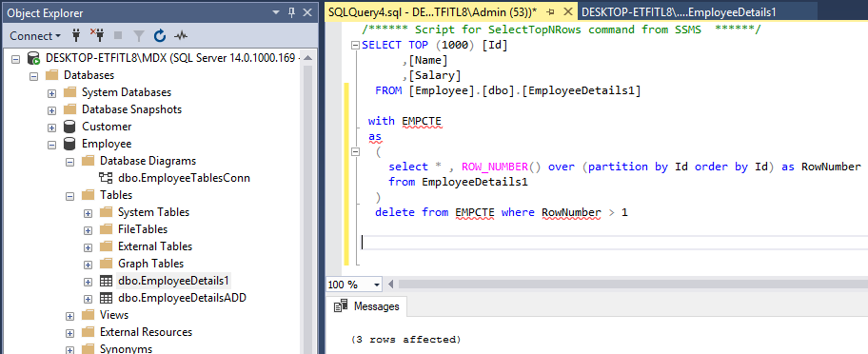Open the Connect dropdown in Object Explorer

(35, 36)
